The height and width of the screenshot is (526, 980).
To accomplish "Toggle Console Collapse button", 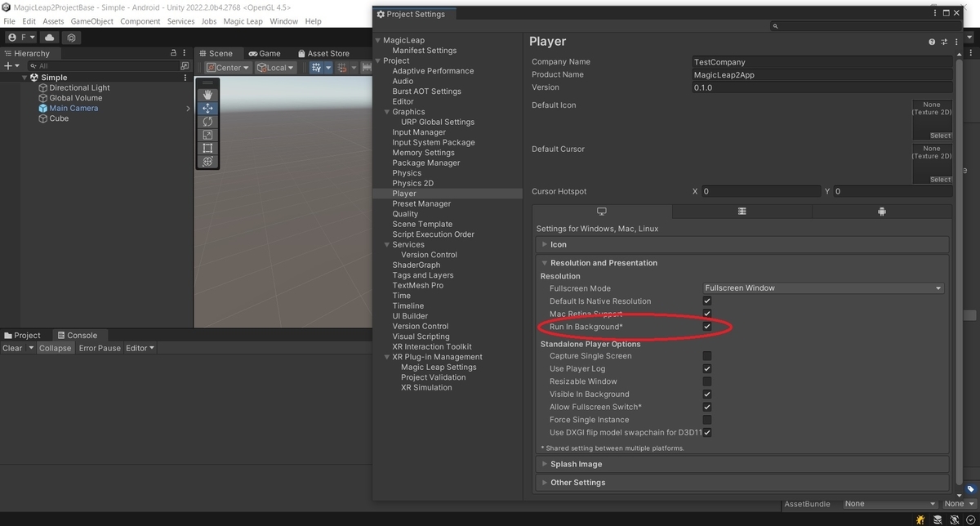I will [x=56, y=348].
